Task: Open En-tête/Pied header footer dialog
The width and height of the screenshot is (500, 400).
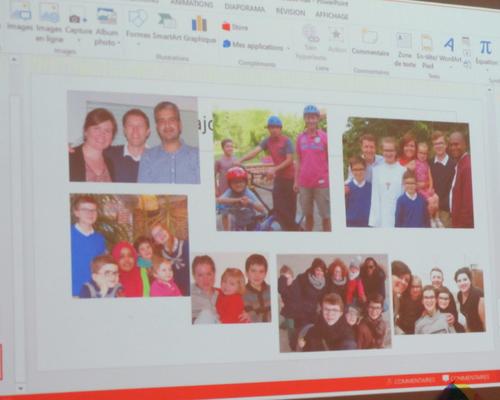Action: pyautogui.click(x=427, y=52)
